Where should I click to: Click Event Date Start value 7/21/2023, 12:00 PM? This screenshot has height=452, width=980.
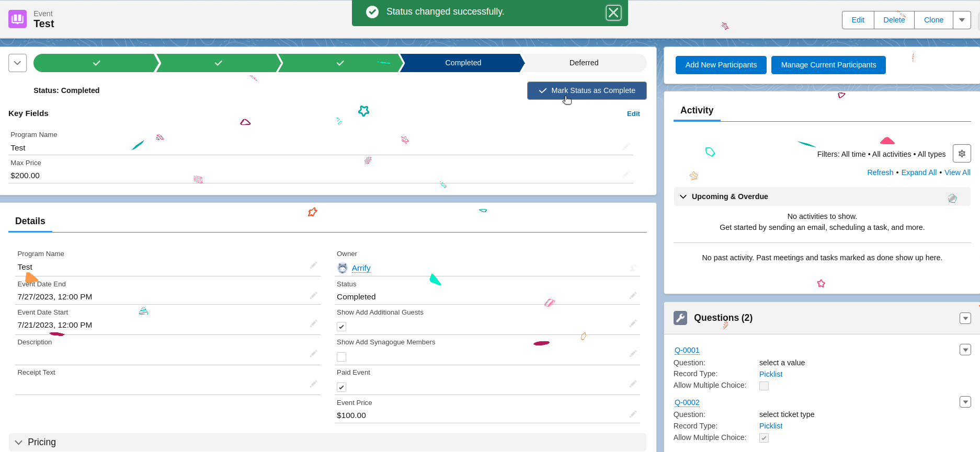point(55,325)
